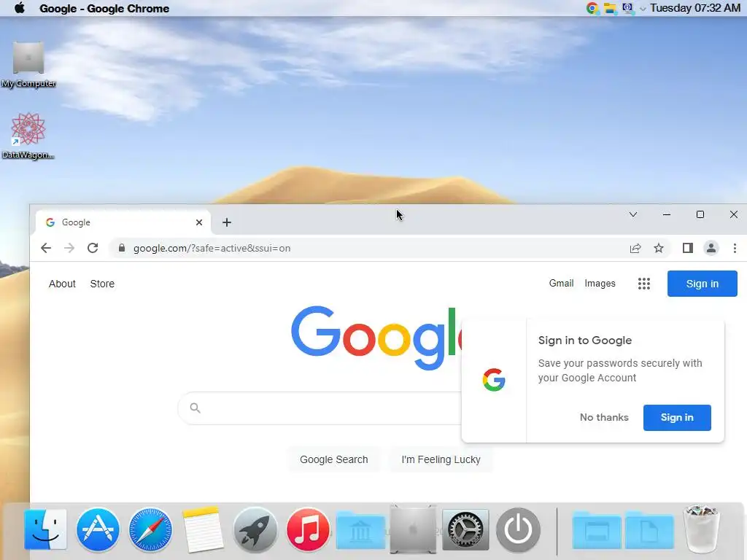The image size is (747, 560).
Task: Click the power button icon in dock
Action: click(519, 529)
